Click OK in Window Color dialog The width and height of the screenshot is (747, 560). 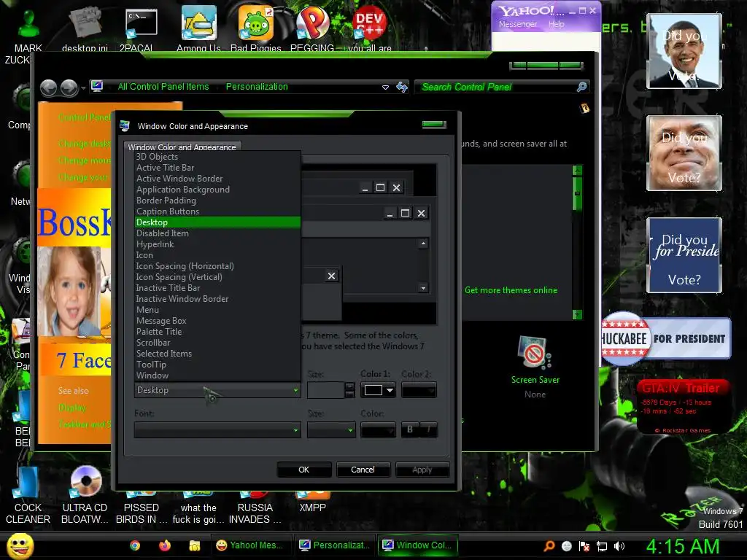304,470
